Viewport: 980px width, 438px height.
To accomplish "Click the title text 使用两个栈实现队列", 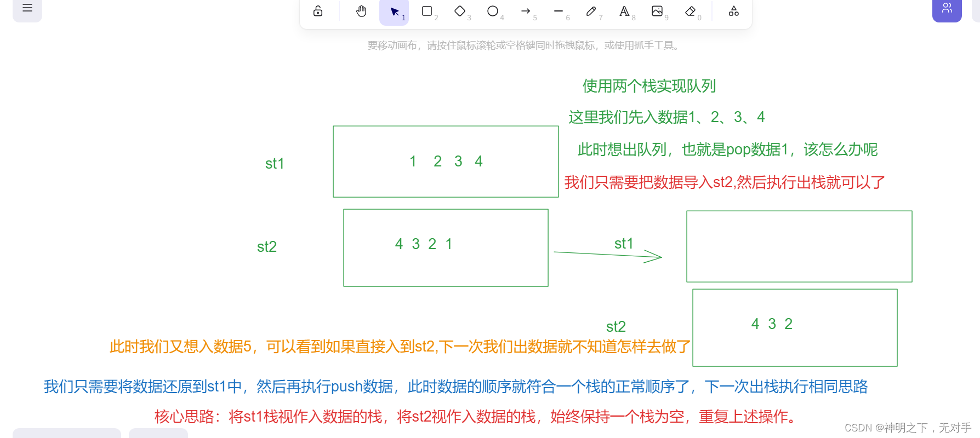I will pos(649,86).
